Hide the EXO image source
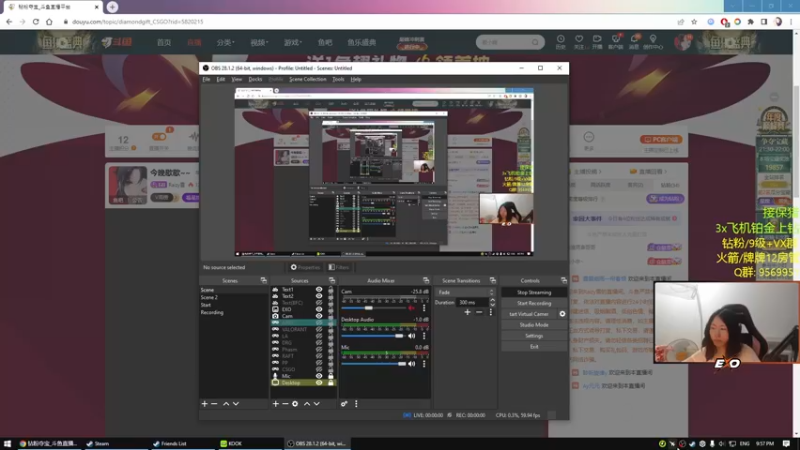 pyautogui.click(x=319, y=309)
